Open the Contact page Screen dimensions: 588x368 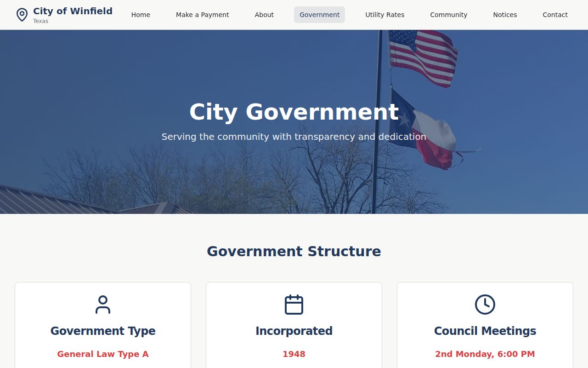(x=555, y=15)
